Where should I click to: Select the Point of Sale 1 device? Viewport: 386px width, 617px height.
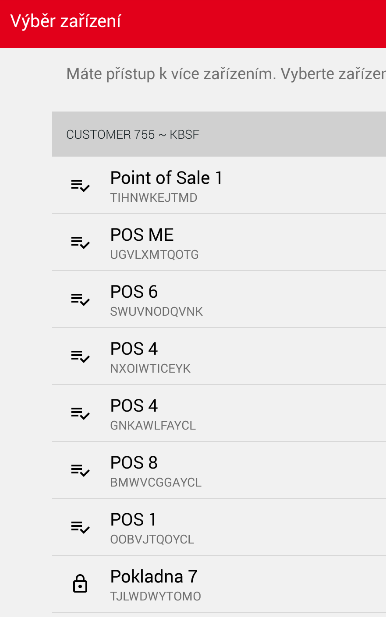click(x=219, y=185)
